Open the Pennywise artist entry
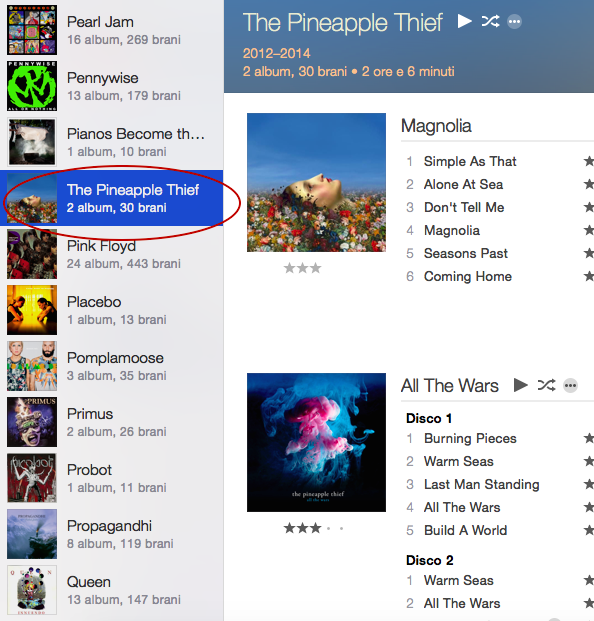The image size is (594, 621). point(112,86)
